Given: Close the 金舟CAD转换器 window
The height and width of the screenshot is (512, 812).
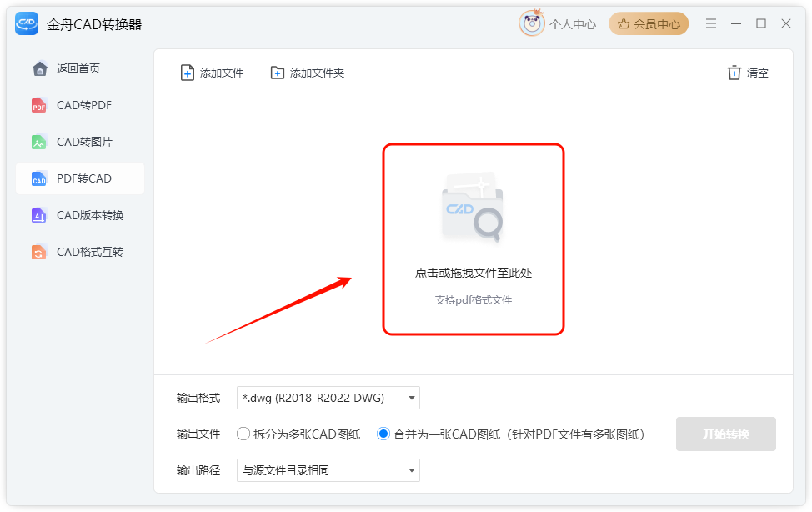Looking at the screenshot, I should pyautogui.click(x=786, y=23).
